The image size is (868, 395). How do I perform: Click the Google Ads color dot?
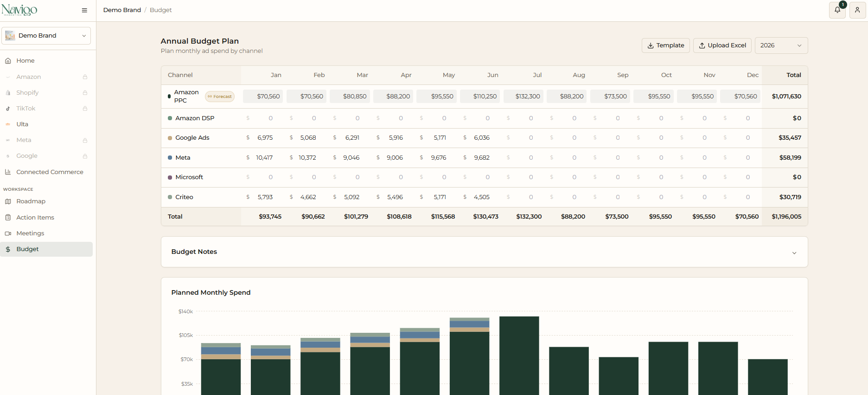(170, 138)
